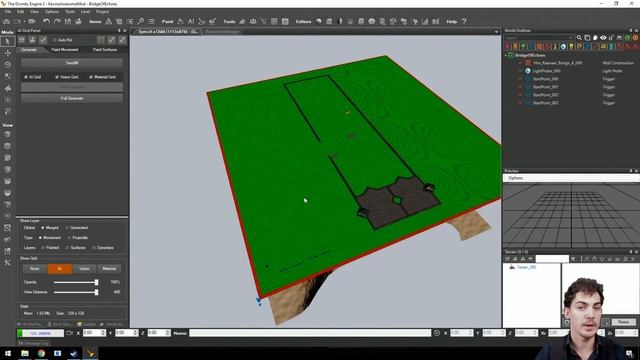
Task: Select the arrow selection mode tool
Action: tap(7, 41)
